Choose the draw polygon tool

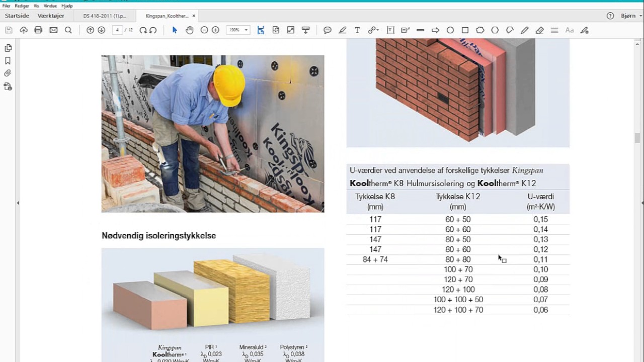(495, 30)
